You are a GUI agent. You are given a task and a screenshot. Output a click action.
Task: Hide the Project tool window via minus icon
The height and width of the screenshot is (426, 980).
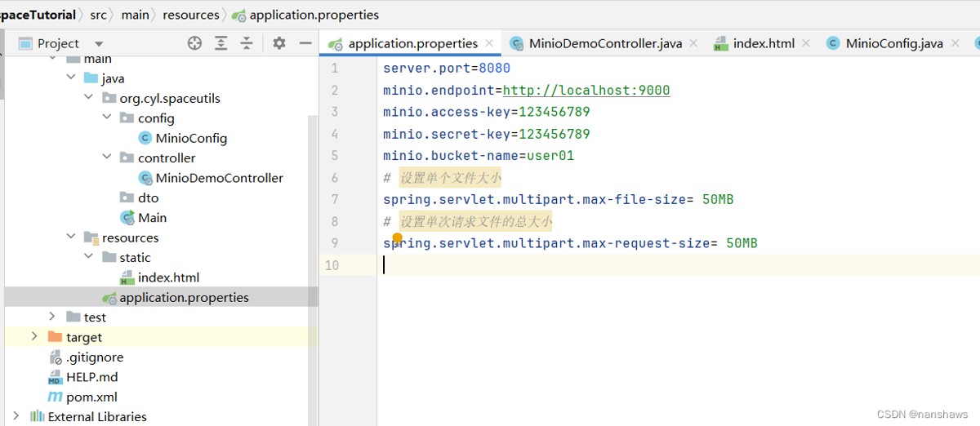[x=305, y=43]
